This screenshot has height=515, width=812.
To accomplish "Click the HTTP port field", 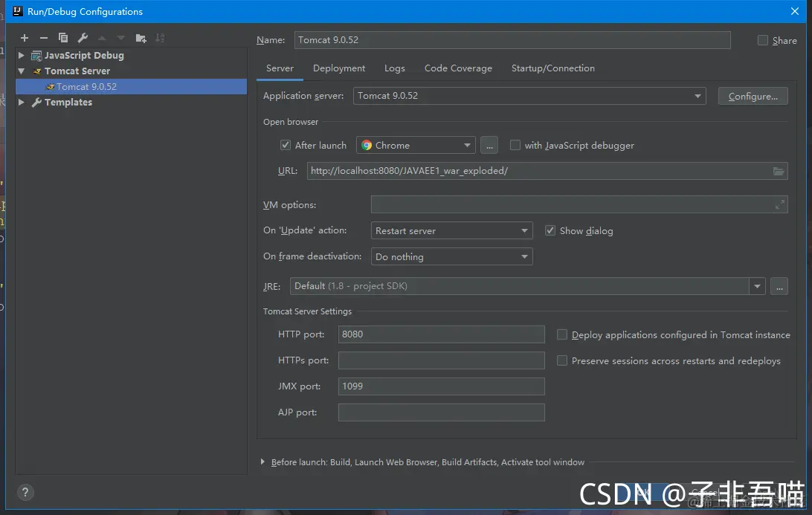I will pyautogui.click(x=441, y=334).
